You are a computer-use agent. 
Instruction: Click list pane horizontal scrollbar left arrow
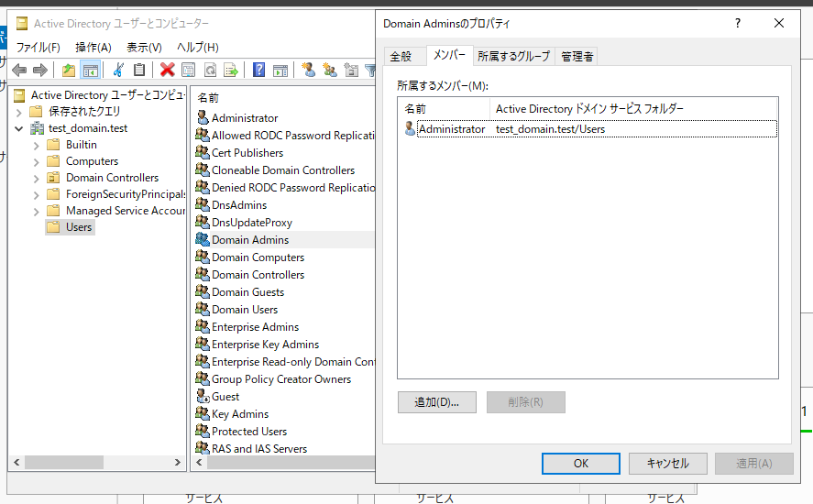click(x=200, y=462)
